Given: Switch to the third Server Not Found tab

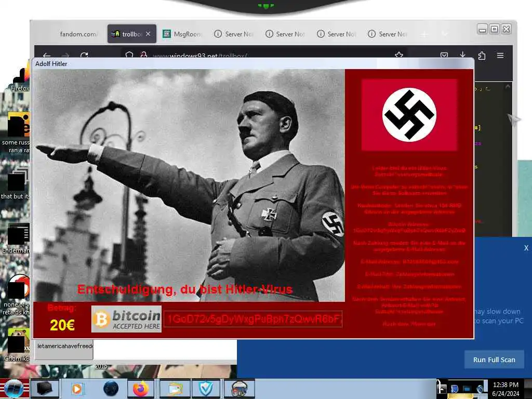Looking at the screenshot, I should point(336,34).
